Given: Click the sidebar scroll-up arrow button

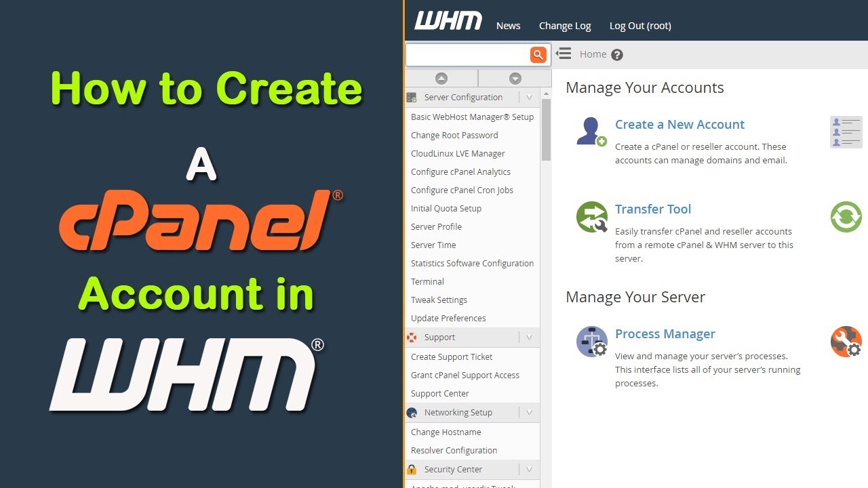Looking at the screenshot, I should (x=441, y=78).
